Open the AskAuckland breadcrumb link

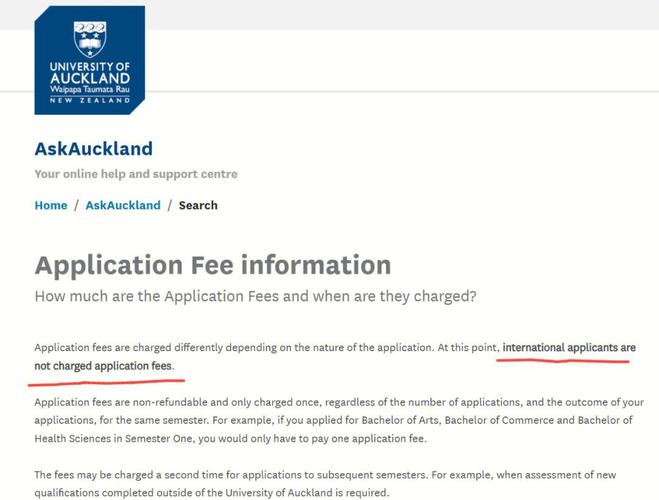[x=122, y=205]
